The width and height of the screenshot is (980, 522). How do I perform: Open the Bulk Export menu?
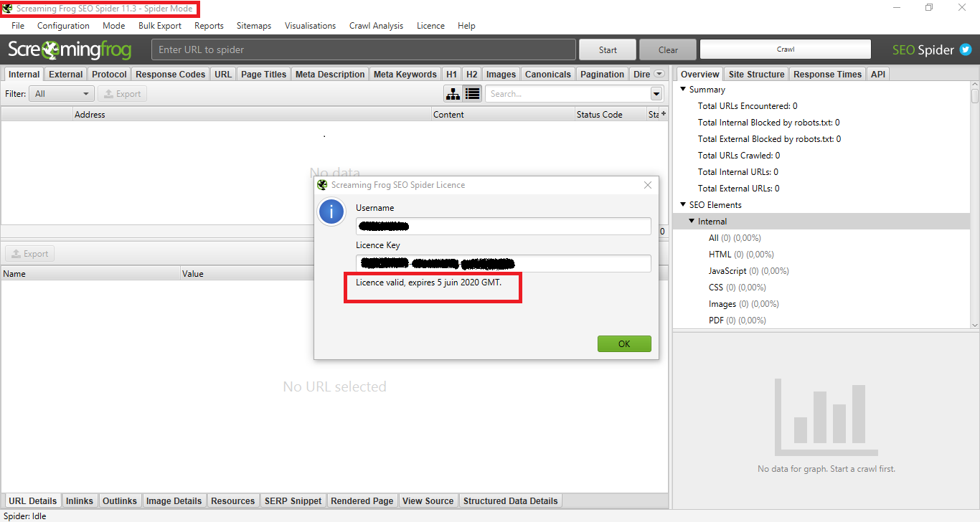pos(159,25)
